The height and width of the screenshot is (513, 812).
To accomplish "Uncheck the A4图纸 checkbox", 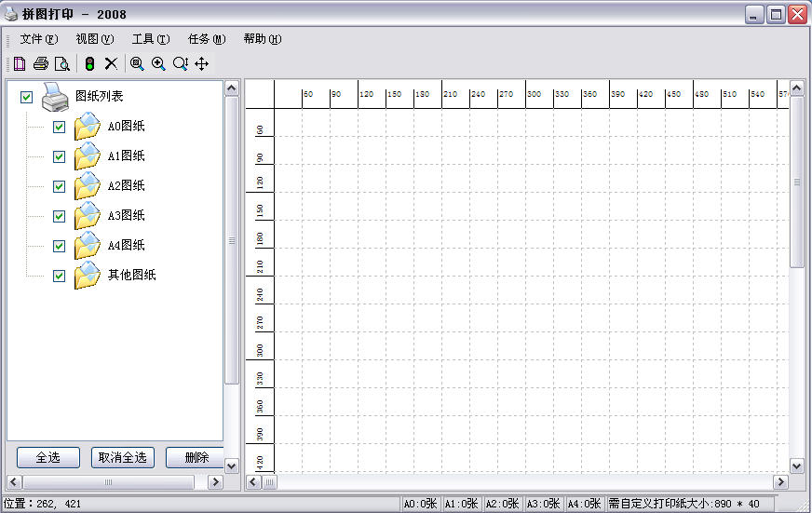I will click(x=59, y=246).
